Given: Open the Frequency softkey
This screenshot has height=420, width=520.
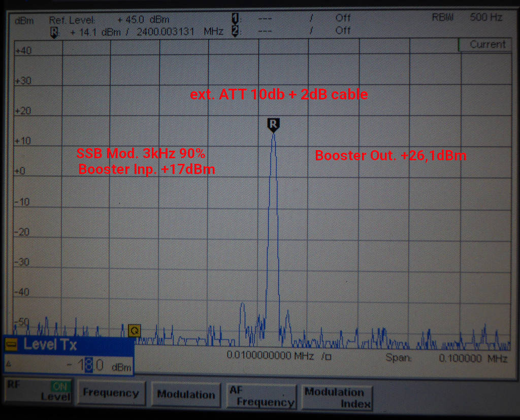Looking at the screenshot, I should (111, 393).
